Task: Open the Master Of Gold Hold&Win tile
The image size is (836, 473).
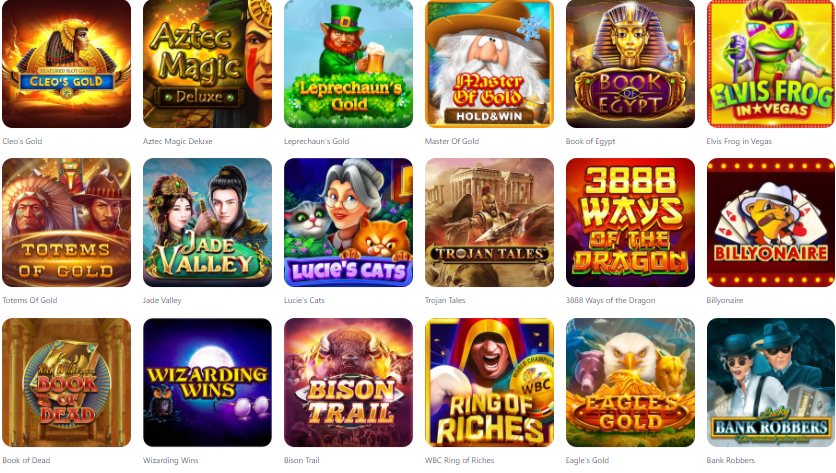Action: pyautogui.click(x=489, y=63)
